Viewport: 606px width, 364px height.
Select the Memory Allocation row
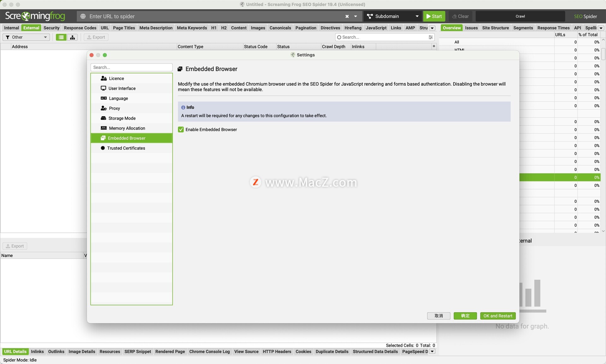(x=132, y=128)
